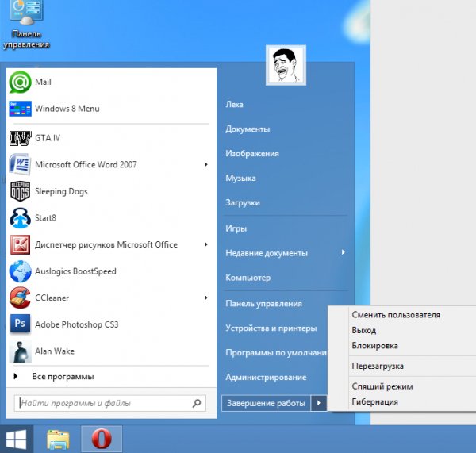Expand Word 2007 recent files arrow
Image resolution: width=476 pixels, height=453 pixels.
[206, 164]
